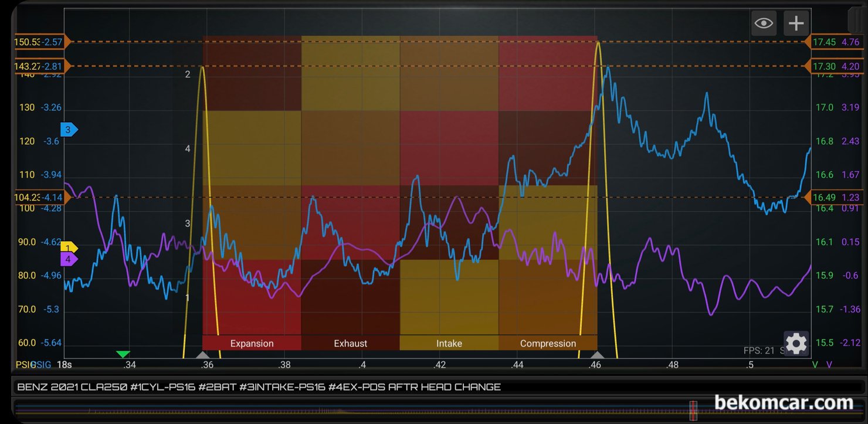The width and height of the screenshot is (868, 424).
Task: Click the plus icon to add a measurement
Action: click(796, 23)
